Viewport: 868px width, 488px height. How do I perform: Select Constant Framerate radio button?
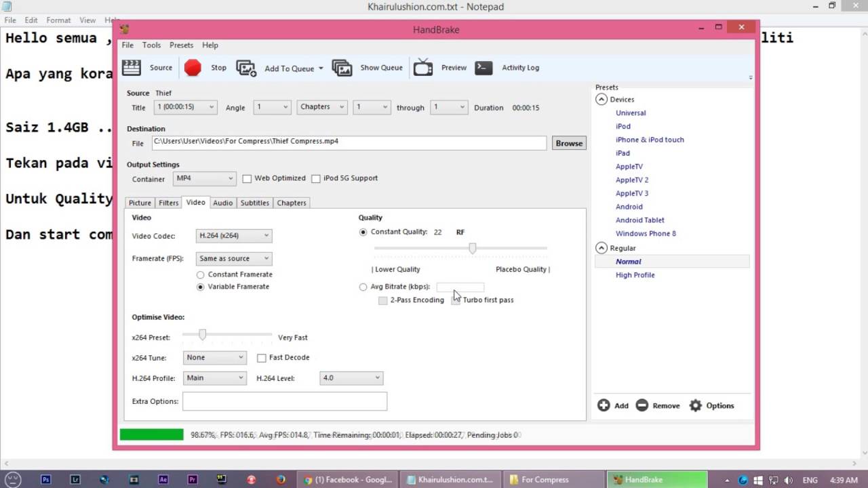[200, 274]
